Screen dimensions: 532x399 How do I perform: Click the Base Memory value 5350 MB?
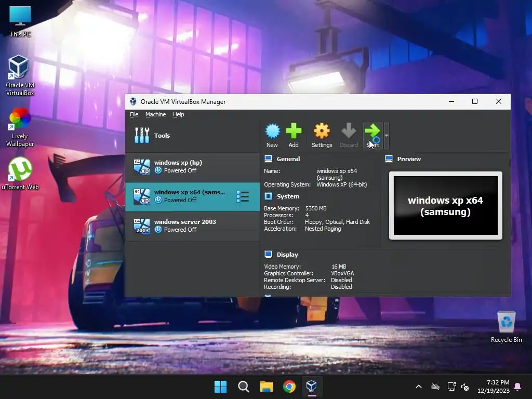[315, 208]
